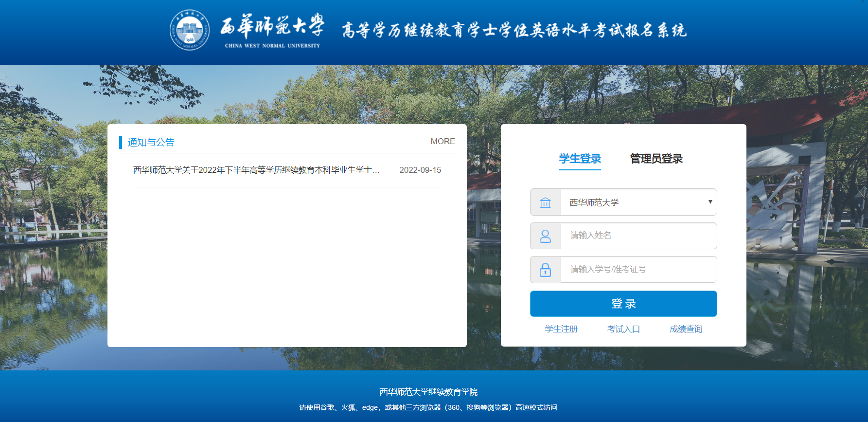This screenshot has height=422, width=868.
Task: Open the 成绩查询 score query link
Action: (x=686, y=329)
